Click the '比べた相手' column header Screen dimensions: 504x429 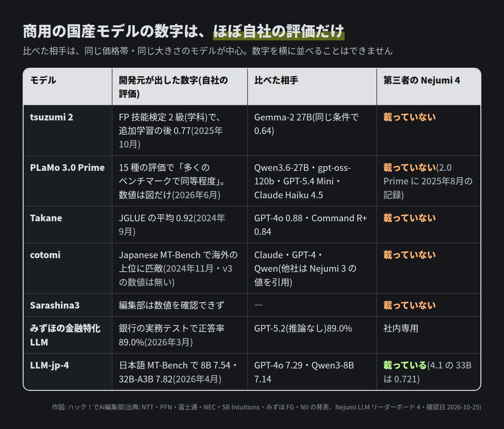(312, 87)
